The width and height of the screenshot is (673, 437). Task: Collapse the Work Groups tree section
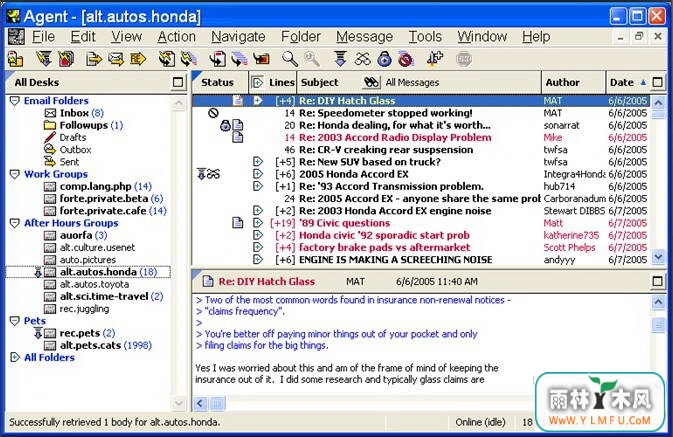click(15, 174)
